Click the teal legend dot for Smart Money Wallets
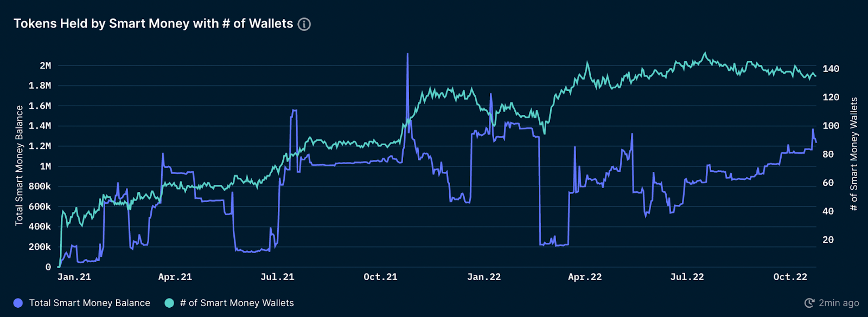 [x=169, y=303]
